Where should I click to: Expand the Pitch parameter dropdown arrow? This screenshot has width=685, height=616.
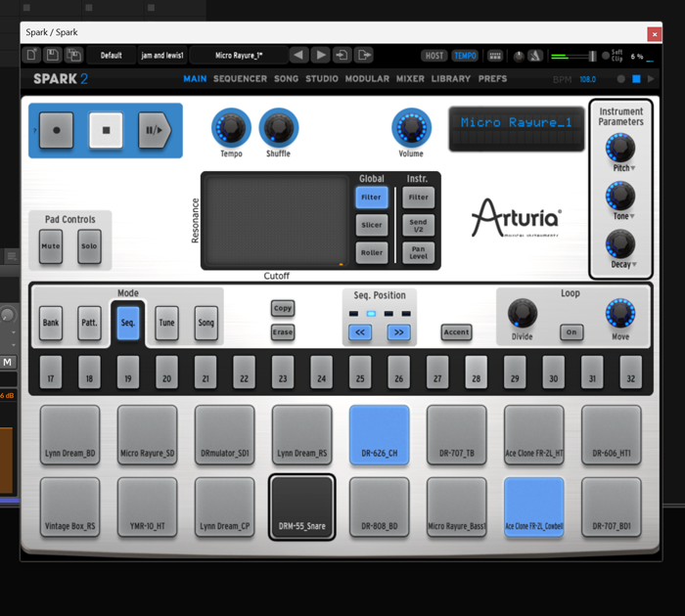coord(632,168)
